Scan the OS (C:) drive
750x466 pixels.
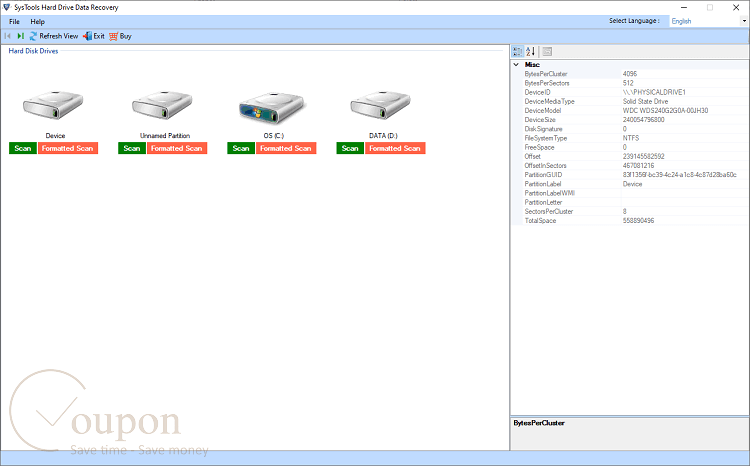coord(241,148)
